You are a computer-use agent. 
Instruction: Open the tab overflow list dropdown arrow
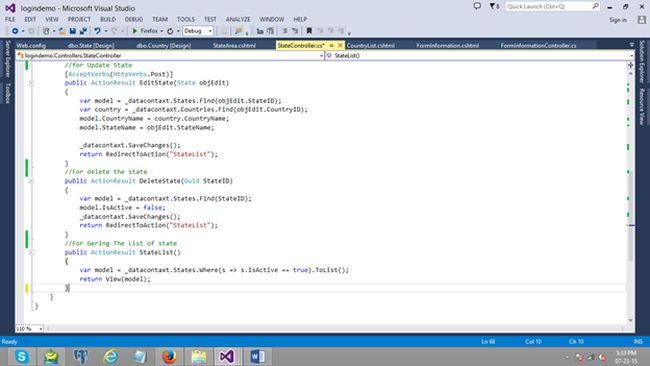pyautogui.click(x=631, y=45)
